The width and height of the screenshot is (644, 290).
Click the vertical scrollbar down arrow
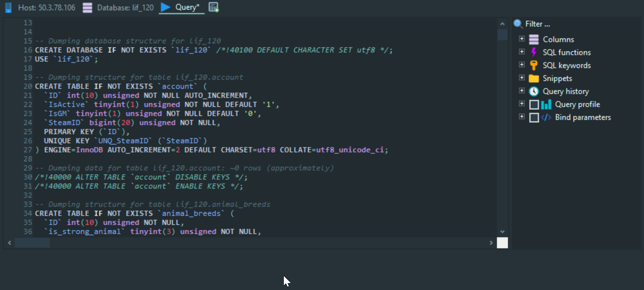502,232
